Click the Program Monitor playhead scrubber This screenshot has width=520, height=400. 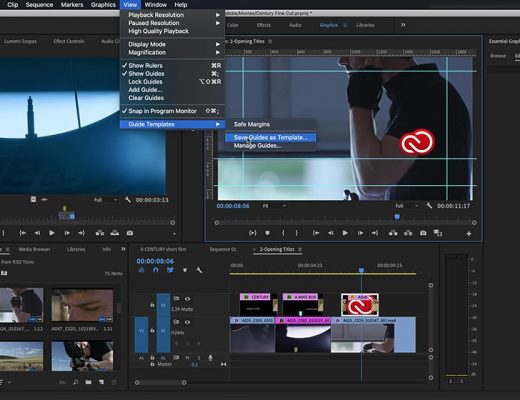pos(397,217)
